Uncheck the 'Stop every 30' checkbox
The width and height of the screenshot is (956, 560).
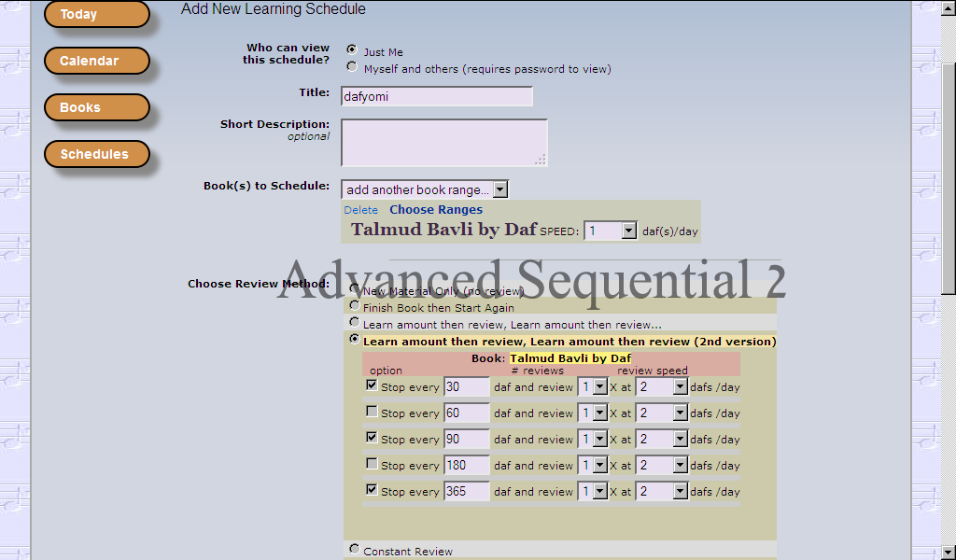coord(372,385)
